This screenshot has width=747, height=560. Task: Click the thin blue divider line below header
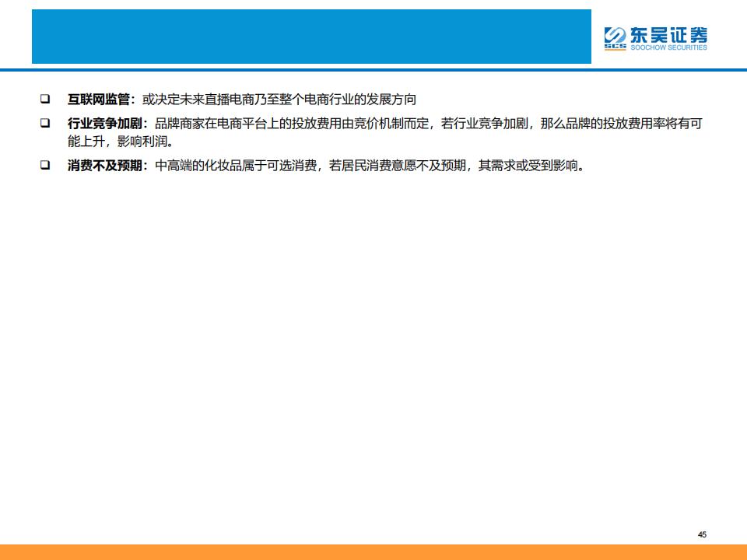pyautogui.click(x=373, y=71)
